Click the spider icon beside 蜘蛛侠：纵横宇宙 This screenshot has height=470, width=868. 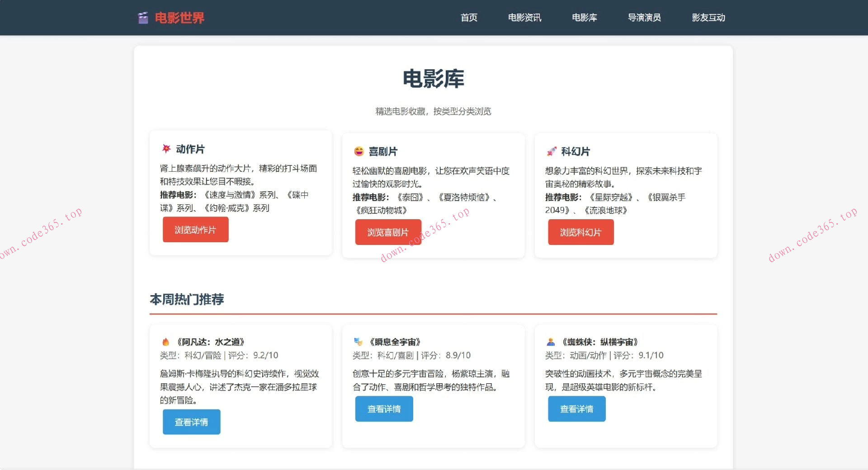(551, 342)
